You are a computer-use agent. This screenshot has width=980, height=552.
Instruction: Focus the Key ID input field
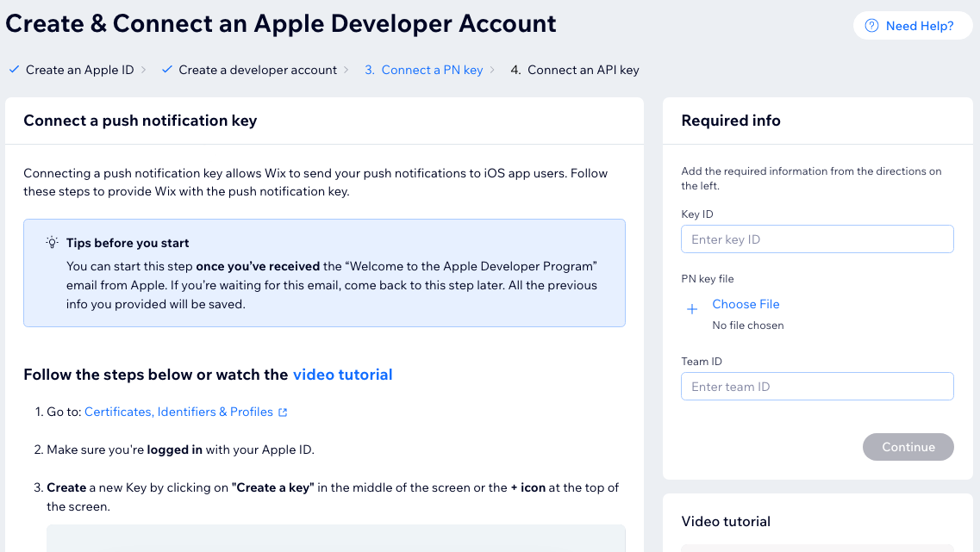(817, 239)
